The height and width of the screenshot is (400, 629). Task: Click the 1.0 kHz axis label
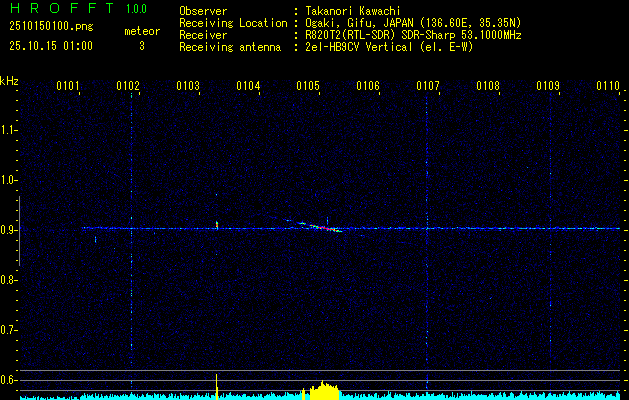click(x=8, y=180)
